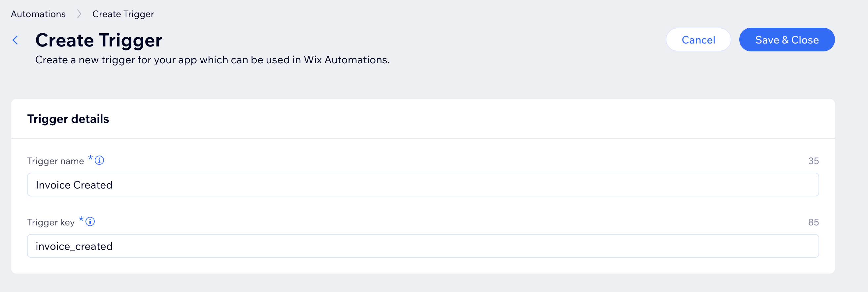The width and height of the screenshot is (868, 292).
Task: Click the Trigger key label
Action: [x=51, y=222]
